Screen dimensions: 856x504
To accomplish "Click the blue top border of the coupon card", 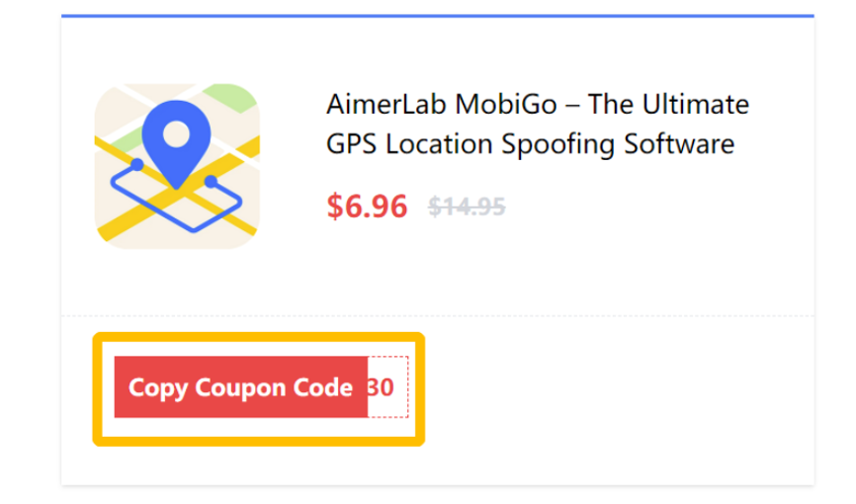I will point(438,16).
